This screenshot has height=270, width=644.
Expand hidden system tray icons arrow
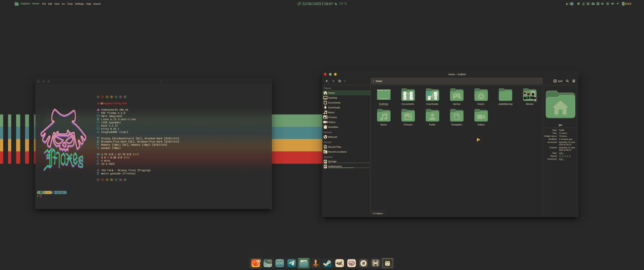[x=618, y=4]
